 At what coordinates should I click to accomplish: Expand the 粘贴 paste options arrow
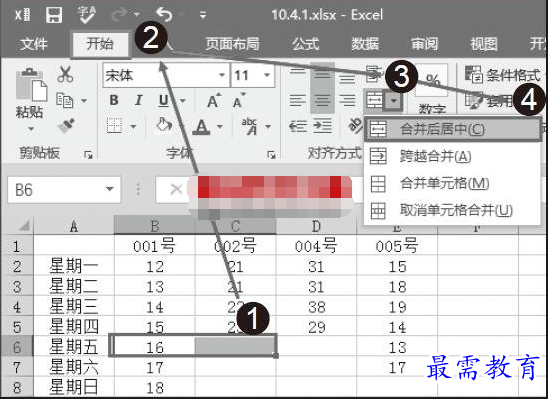(31, 129)
